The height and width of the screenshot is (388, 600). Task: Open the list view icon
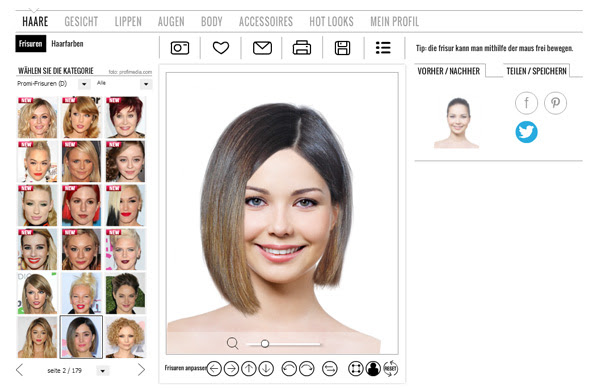click(383, 48)
